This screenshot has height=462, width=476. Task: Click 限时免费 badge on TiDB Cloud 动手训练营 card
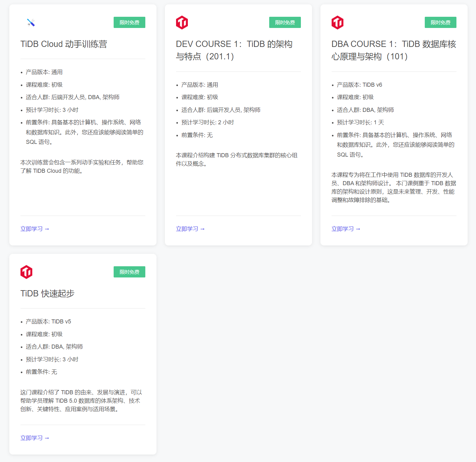point(129,22)
